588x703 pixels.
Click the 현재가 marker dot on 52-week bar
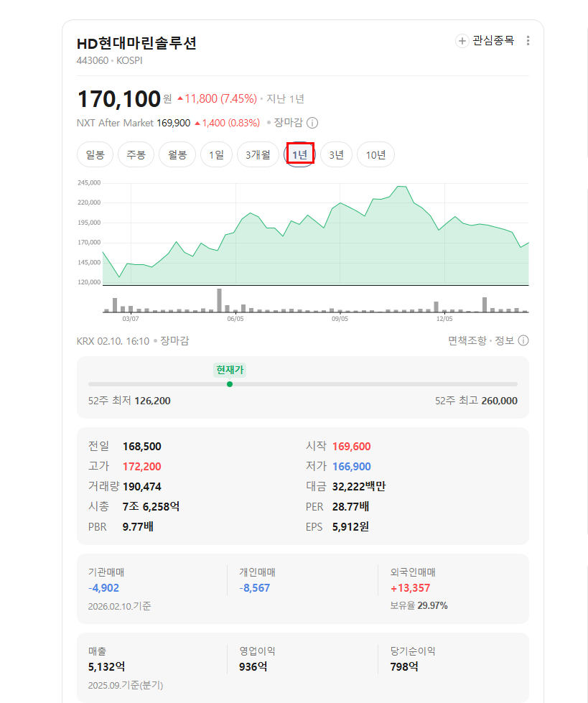230,384
